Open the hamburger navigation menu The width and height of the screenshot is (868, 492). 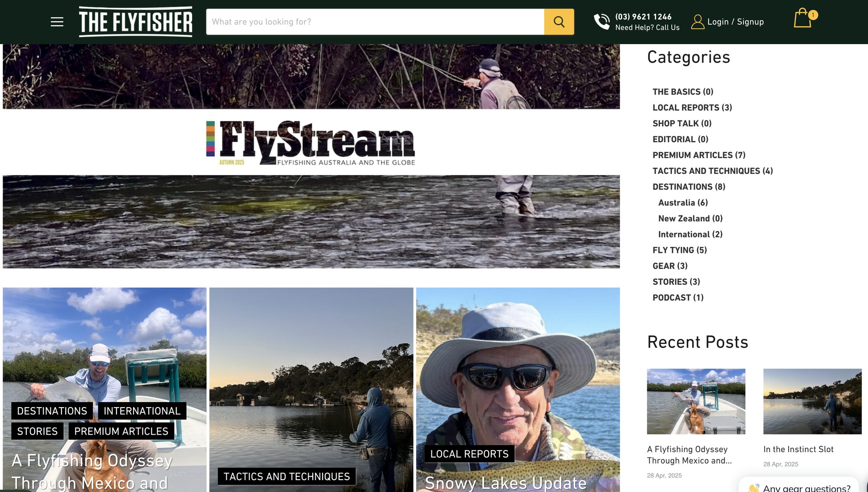[57, 22]
